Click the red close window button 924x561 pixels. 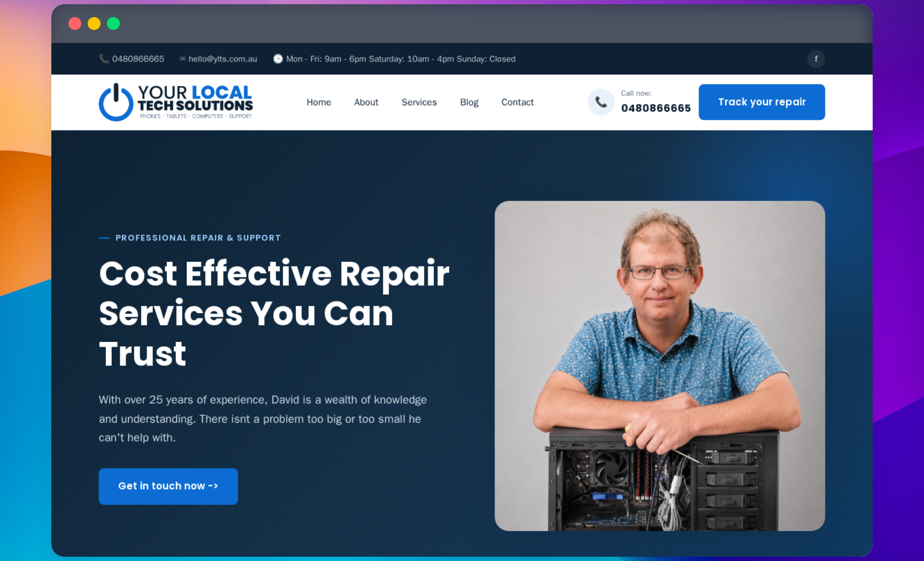(x=75, y=24)
